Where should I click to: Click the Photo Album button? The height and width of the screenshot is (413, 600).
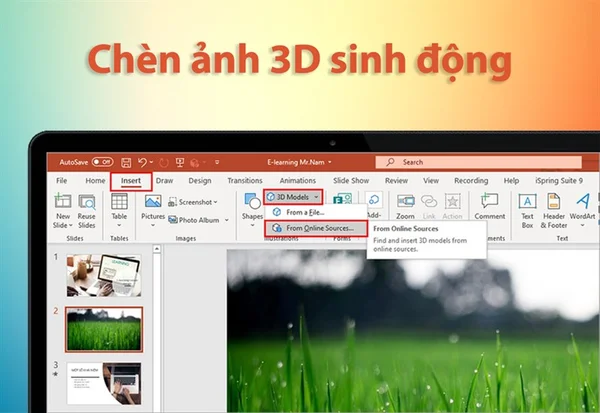194,220
